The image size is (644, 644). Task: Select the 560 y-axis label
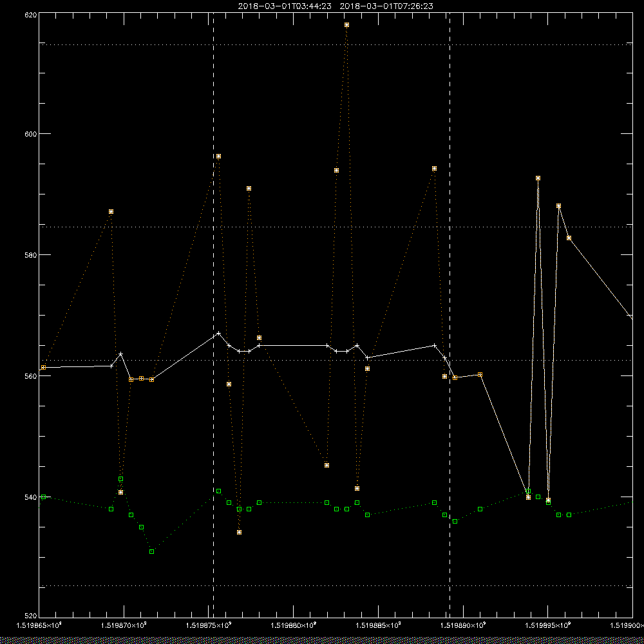[31, 376]
